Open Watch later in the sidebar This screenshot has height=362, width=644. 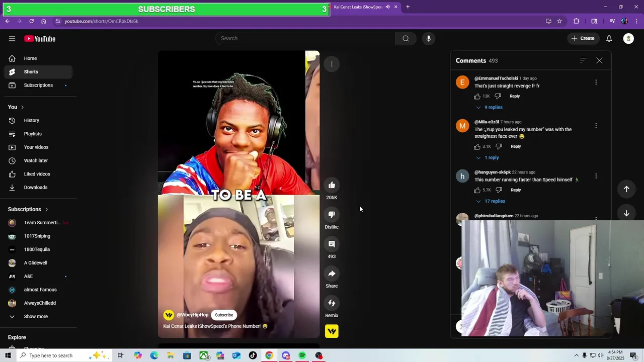[x=38, y=160]
